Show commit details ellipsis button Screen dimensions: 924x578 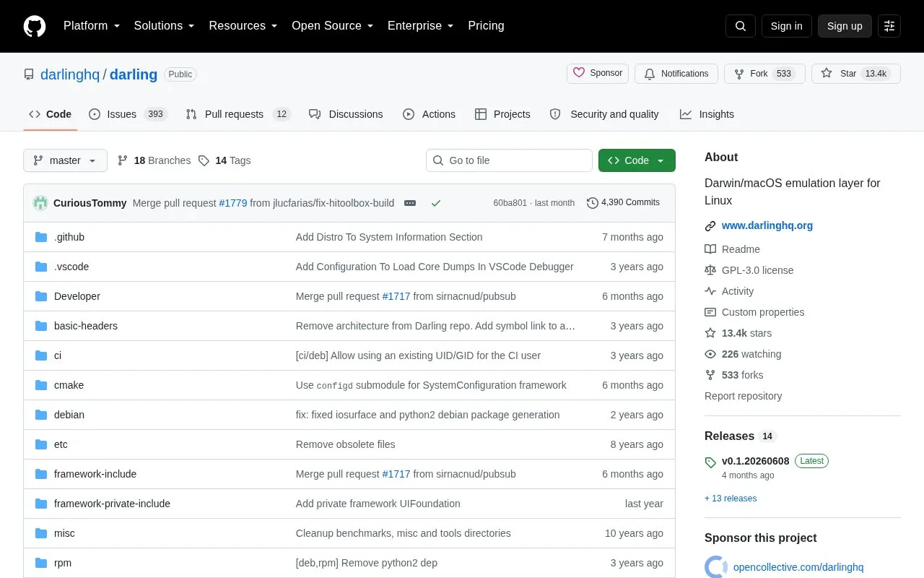(x=410, y=203)
